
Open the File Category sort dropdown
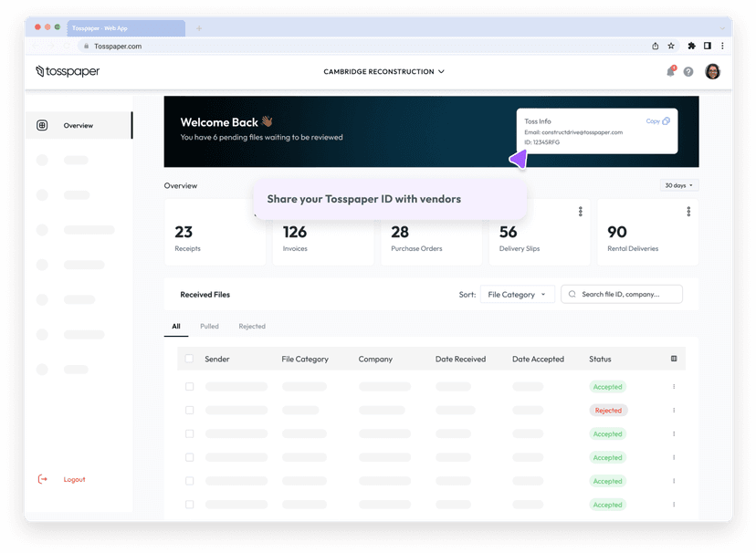pos(517,295)
